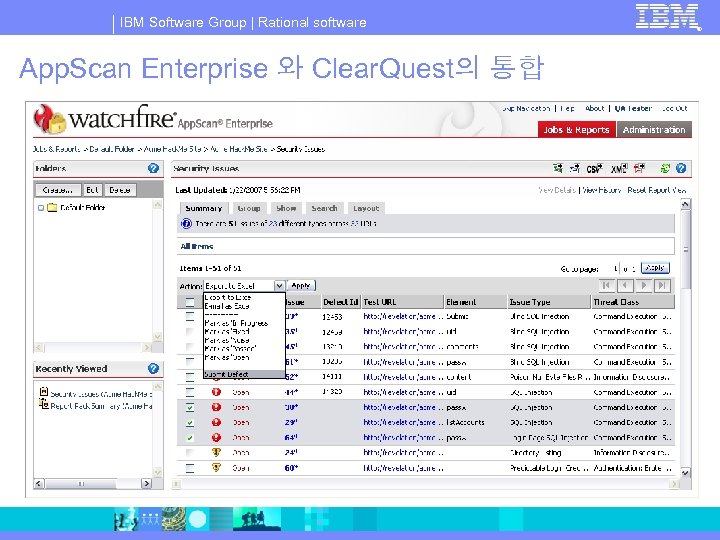Switch to the Group tab
Viewport: 720px width, 540px height.
point(248,208)
